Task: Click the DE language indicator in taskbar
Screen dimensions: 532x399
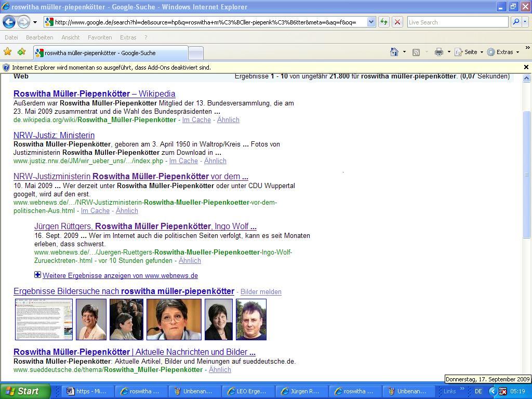Action: coord(478,391)
